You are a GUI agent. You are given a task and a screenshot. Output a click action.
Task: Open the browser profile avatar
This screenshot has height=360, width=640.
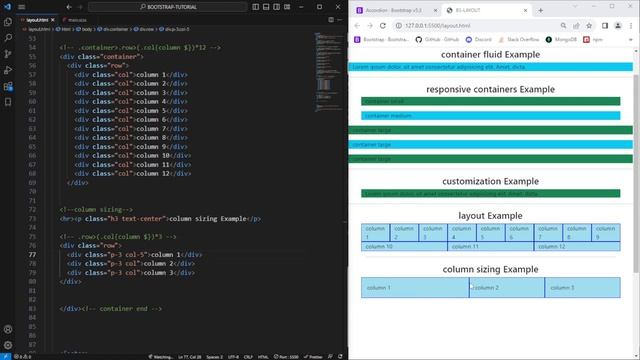[618, 26]
